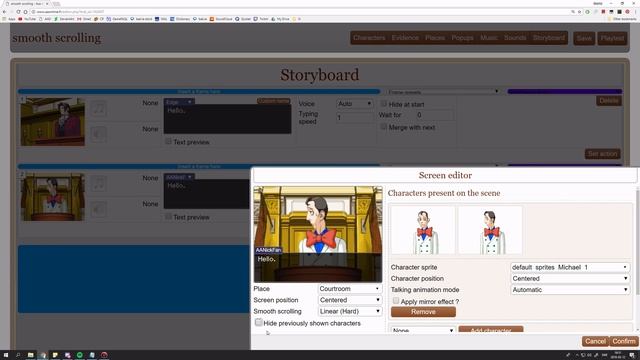
Task: Click the music note icon in frame 1
Action: (99, 109)
